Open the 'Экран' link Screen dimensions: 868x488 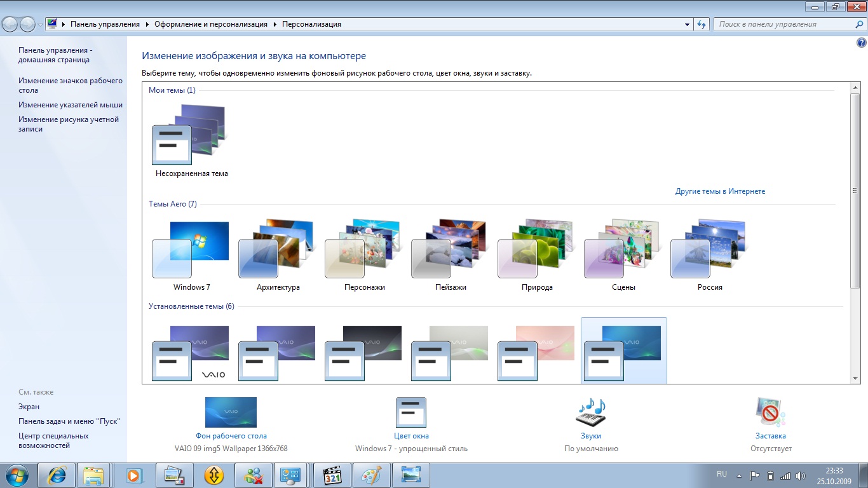pyautogui.click(x=29, y=407)
